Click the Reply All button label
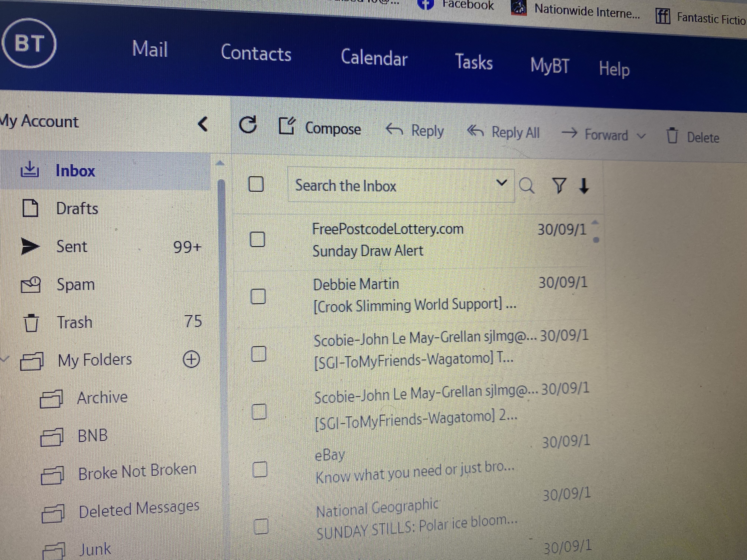This screenshot has height=560, width=747. [516, 133]
